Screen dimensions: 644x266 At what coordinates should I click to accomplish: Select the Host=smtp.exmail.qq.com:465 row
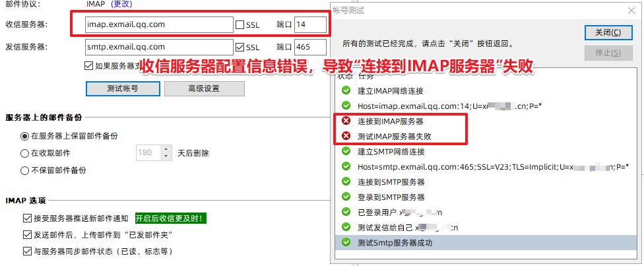(487, 167)
